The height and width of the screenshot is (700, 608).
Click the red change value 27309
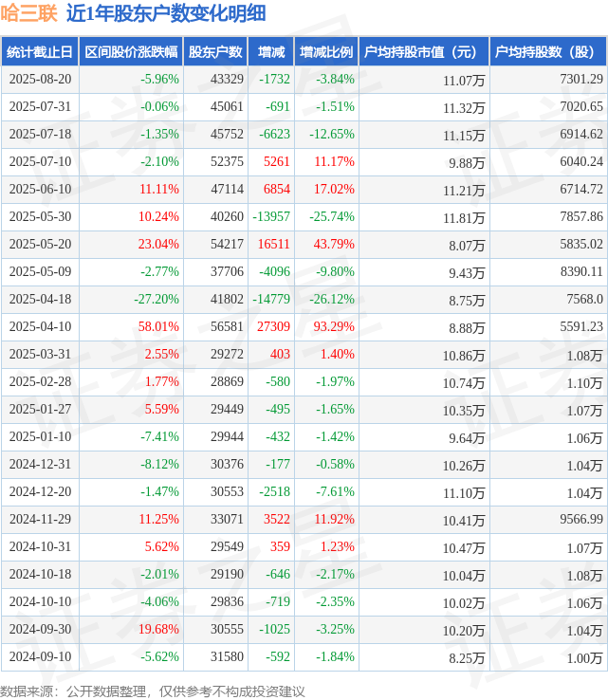click(x=273, y=327)
